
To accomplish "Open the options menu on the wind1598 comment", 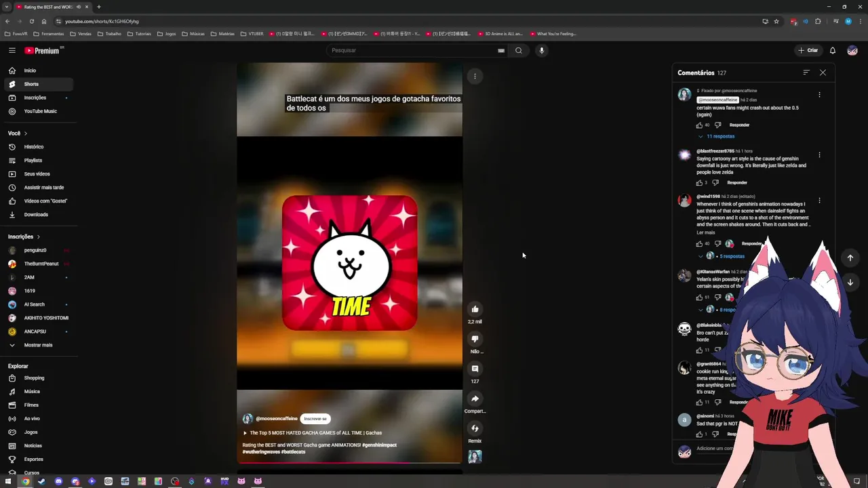I will click(x=819, y=201).
